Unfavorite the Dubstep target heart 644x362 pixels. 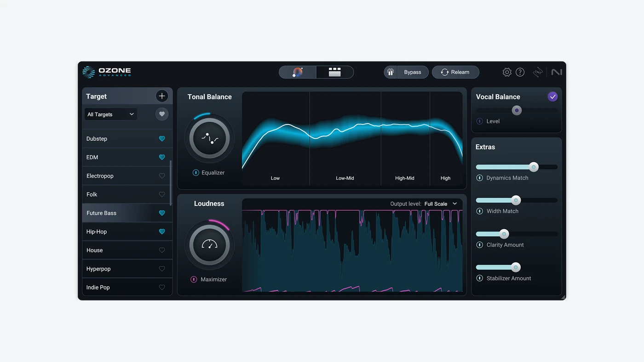coord(162,139)
